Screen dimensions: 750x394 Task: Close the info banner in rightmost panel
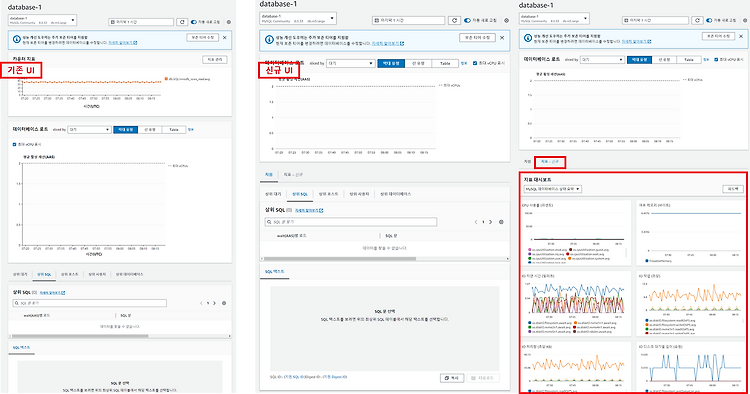coord(741,36)
